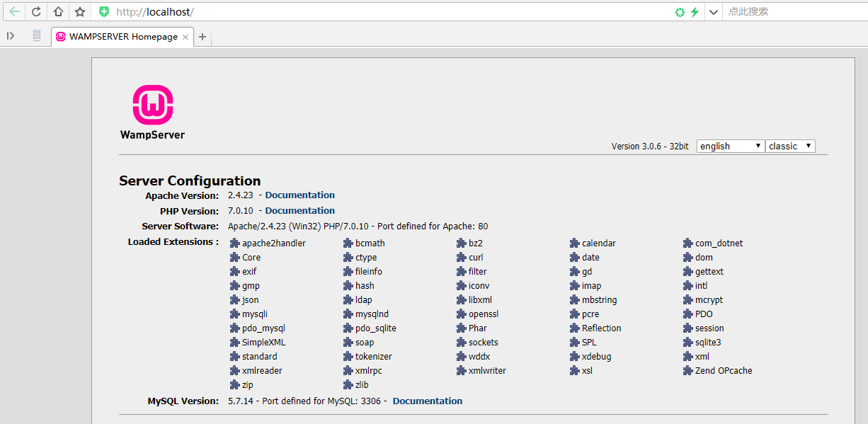Click the puzzle icon beside sockets

click(x=462, y=343)
